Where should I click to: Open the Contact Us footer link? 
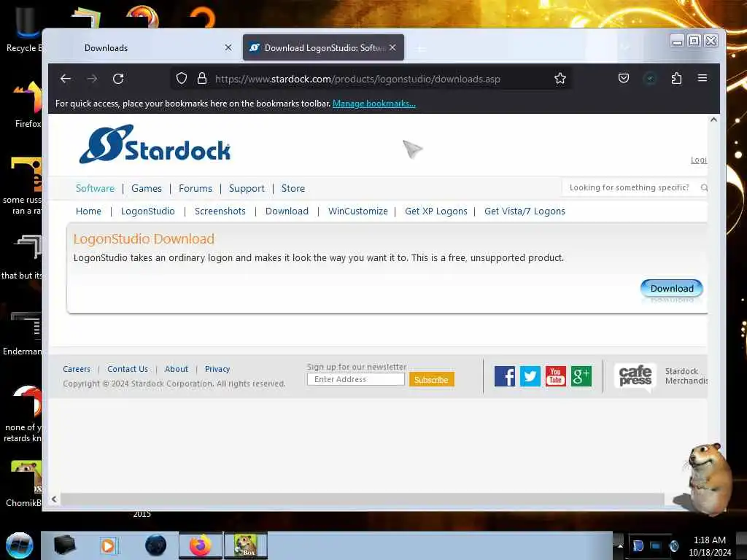pos(127,369)
